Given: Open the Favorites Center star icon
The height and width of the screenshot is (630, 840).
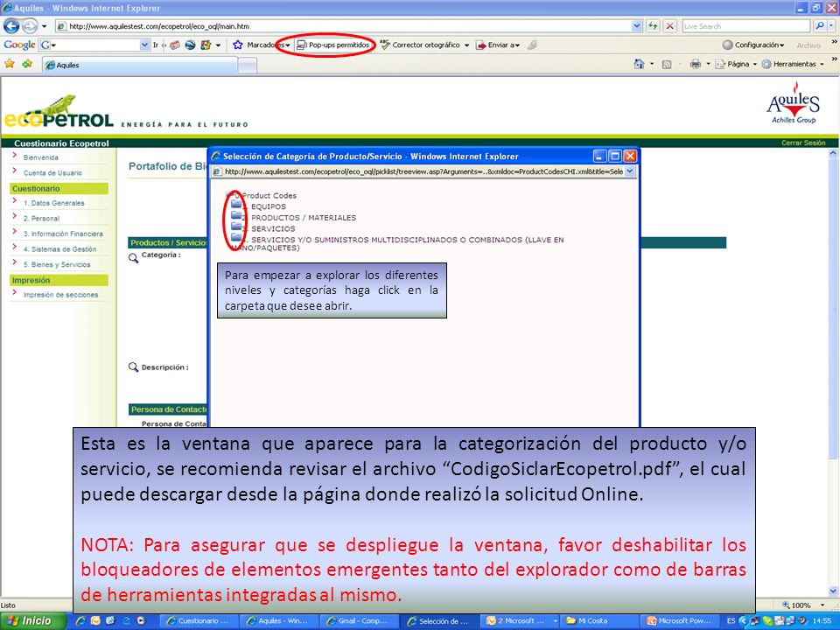Looking at the screenshot, I should click(9, 64).
